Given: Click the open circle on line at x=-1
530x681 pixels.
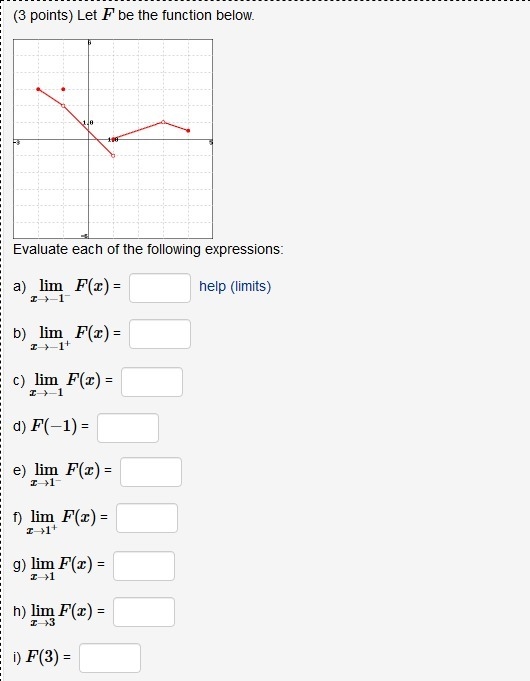Looking at the screenshot, I should point(63,106).
